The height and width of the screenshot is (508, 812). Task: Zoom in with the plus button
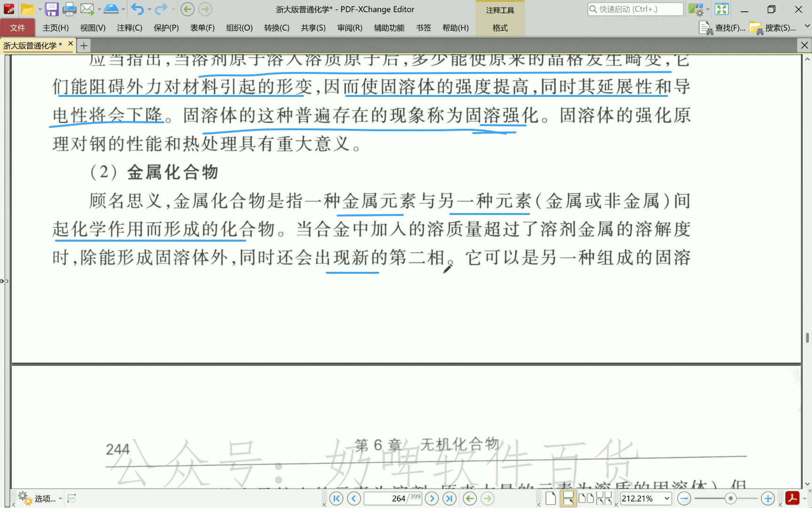pyautogui.click(x=768, y=498)
